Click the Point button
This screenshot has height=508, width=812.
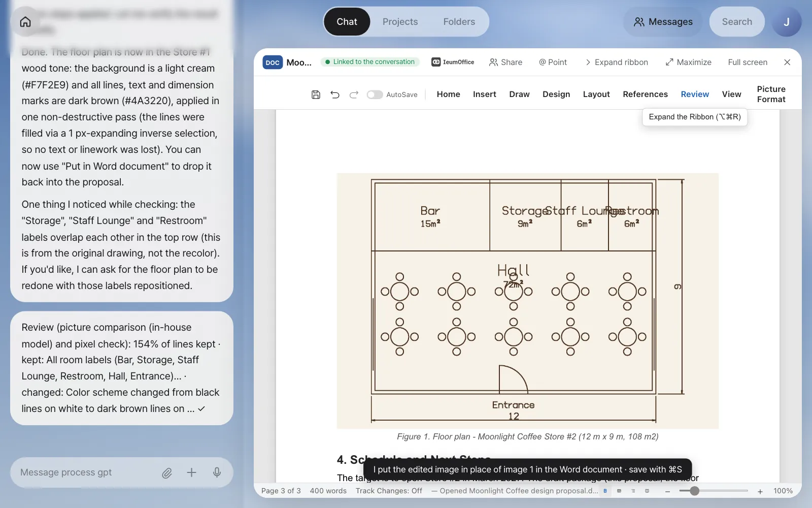click(553, 62)
